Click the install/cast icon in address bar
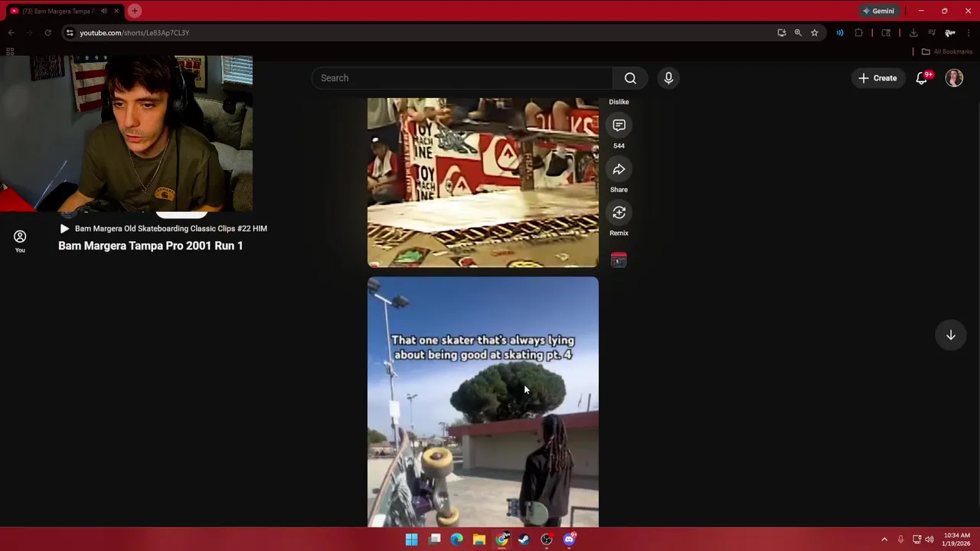The height and width of the screenshot is (551, 980). [x=781, y=33]
